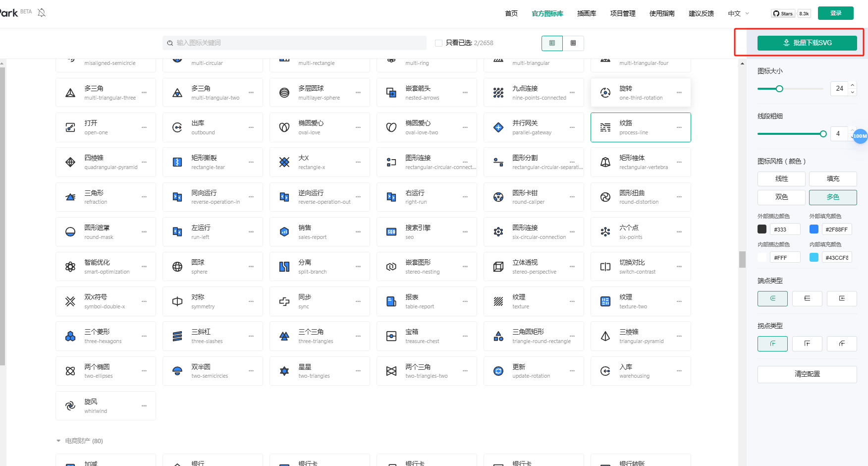This screenshot has width=868, height=466.
Task: Choose the round line join type
Action: point(772,344)
